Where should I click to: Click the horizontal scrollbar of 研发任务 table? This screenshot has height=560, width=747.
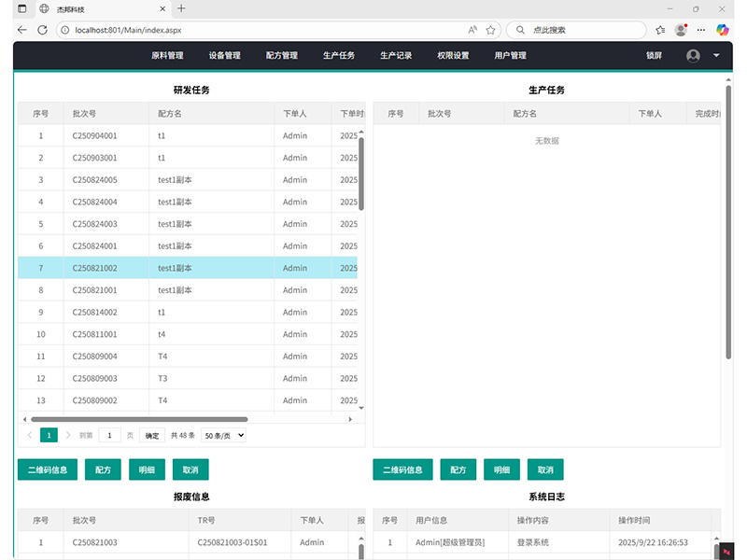[x=140, y=420]
